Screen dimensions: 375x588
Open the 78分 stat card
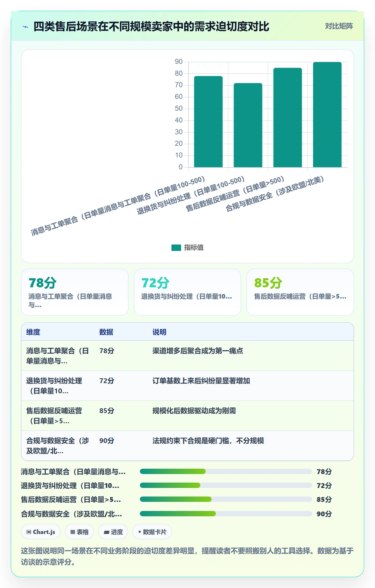click(x=75, y=292)
